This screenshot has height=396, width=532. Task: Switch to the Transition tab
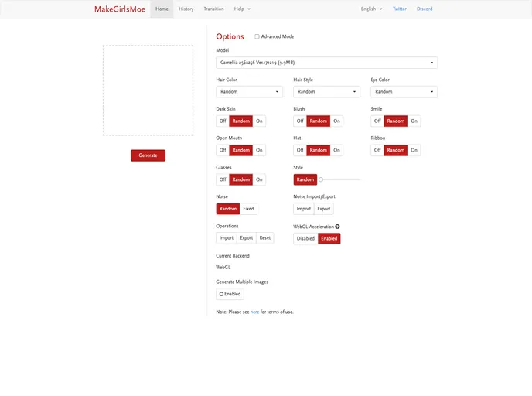[x=213, y=9]
